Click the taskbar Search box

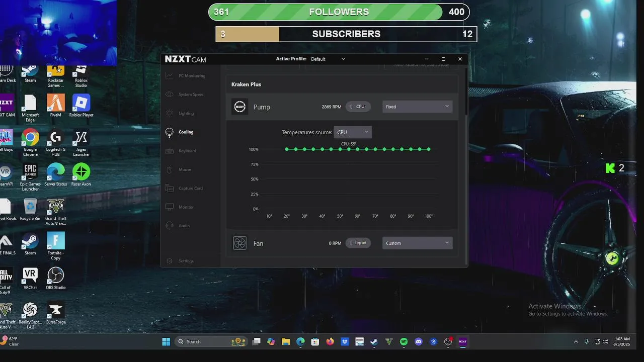211,342
